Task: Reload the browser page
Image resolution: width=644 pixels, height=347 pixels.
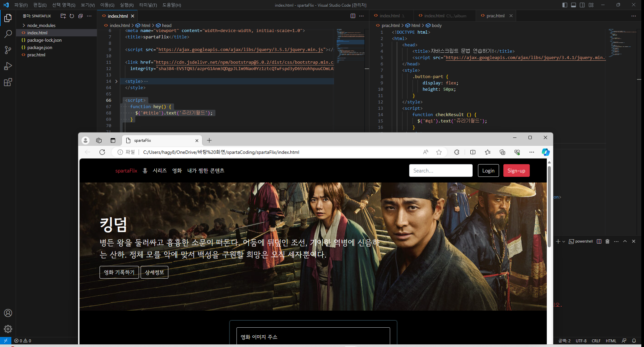Action: tap(102, 152)
